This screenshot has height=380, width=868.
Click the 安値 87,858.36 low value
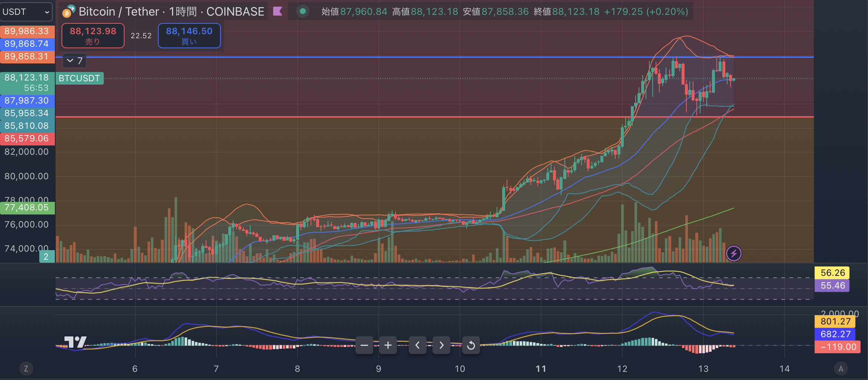(496, 12)
